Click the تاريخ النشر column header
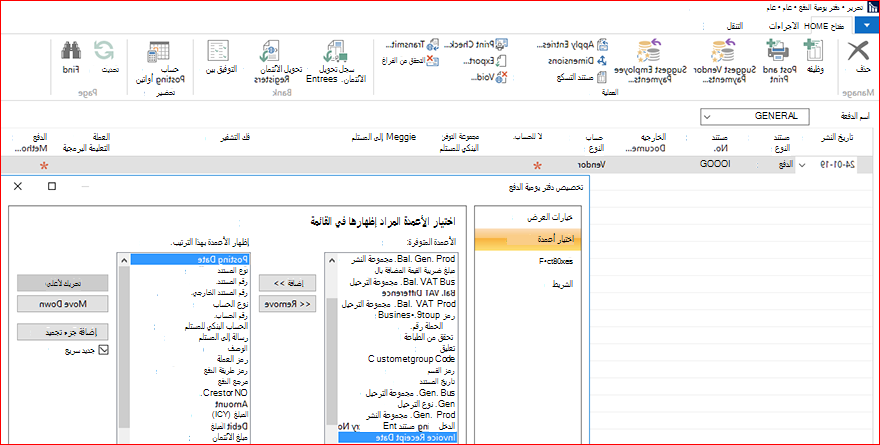 pyautogui.click(x=837, y=137)
